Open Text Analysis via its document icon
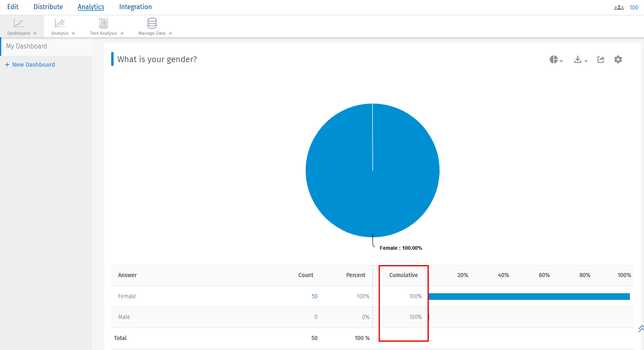This screenshot has height=350, width=644. (x=103, y=23)
